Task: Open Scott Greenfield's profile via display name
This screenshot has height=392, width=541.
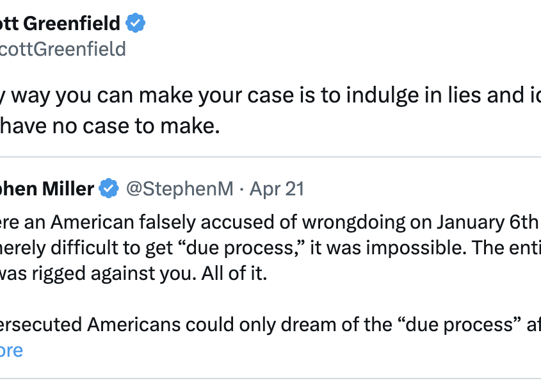Action: click(60, 24)
